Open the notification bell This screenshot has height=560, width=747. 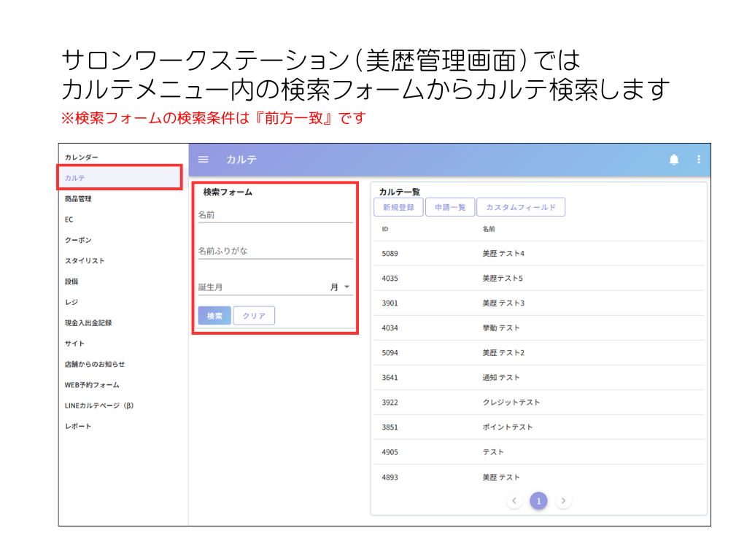coord(673,160)
